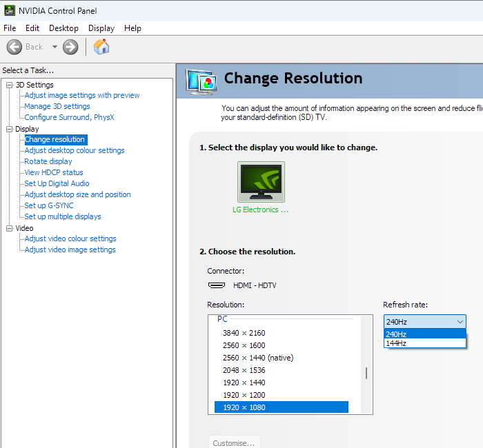Select the LG Electronics monitor icon

261,181
